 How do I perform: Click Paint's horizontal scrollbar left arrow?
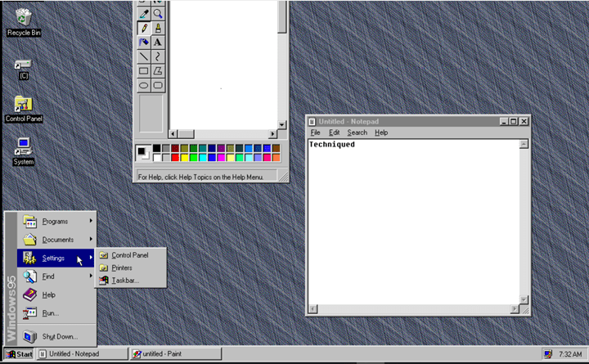click(x=173, y=133)
